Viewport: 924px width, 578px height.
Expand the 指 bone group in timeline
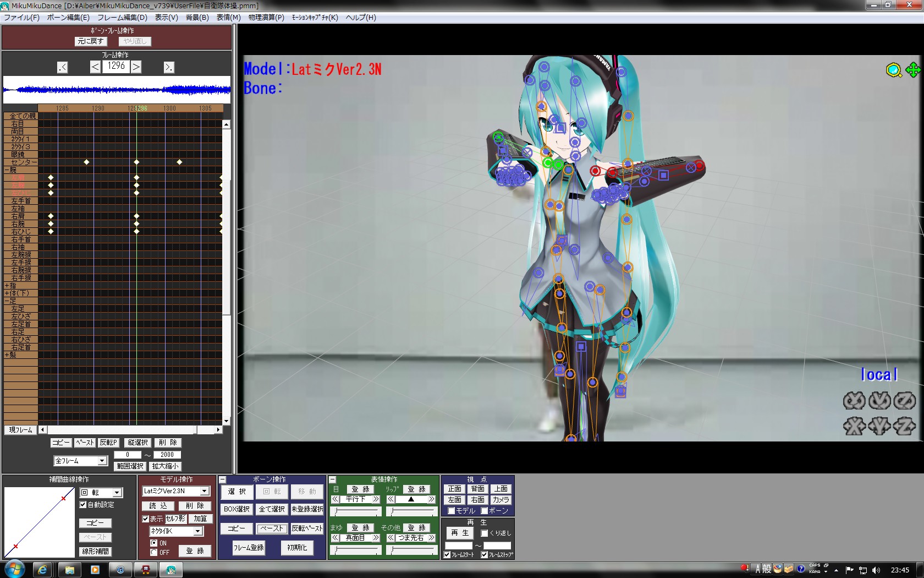[7, 286]
